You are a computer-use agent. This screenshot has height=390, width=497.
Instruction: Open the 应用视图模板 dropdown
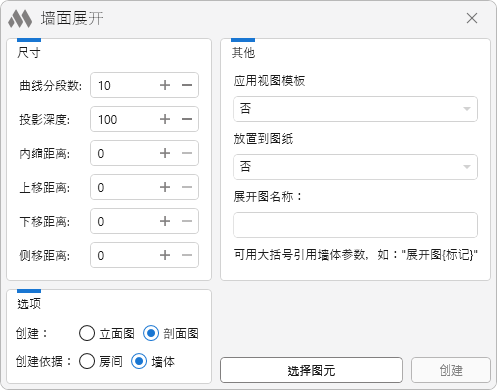pos(355,109)
